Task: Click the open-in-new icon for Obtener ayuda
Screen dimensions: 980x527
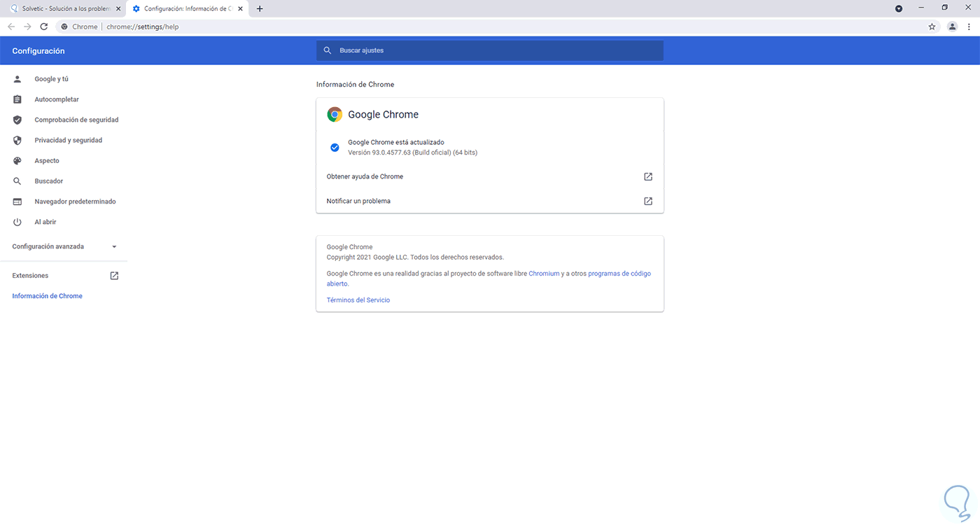Action: (648, 176)
